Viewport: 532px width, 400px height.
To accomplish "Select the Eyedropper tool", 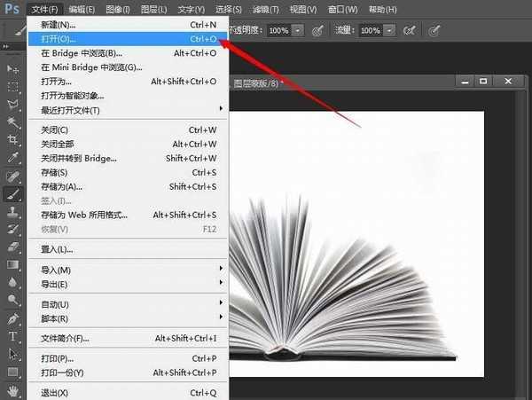I will pos(13,157).
